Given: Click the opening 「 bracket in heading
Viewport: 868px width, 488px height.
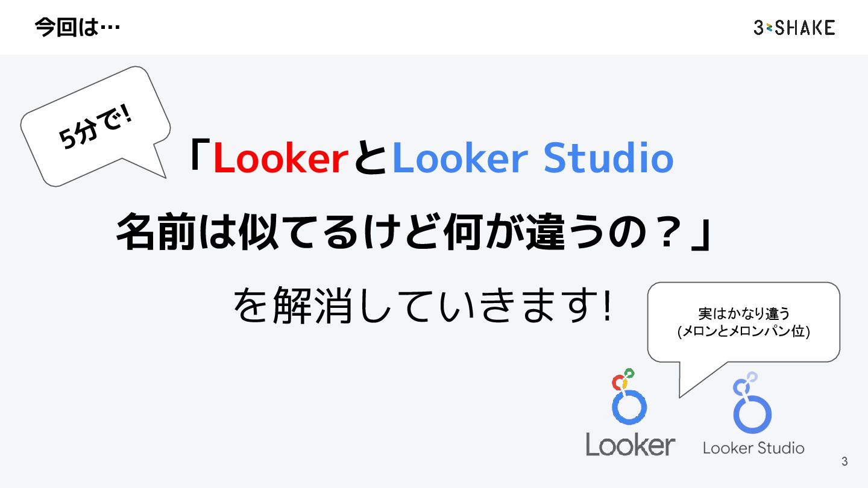Looking at the screenshot, I should click(198, 157).
